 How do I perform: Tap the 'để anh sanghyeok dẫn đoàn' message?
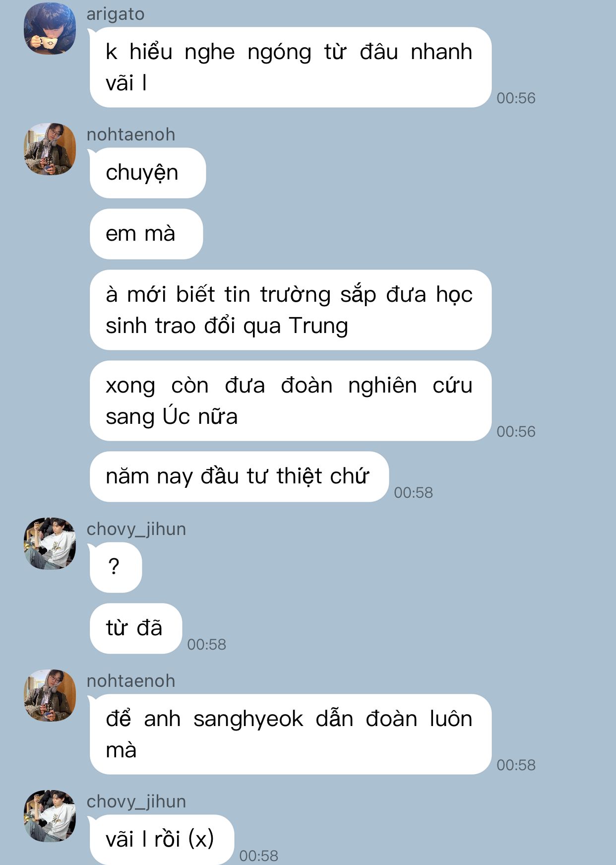coord(290,734)
